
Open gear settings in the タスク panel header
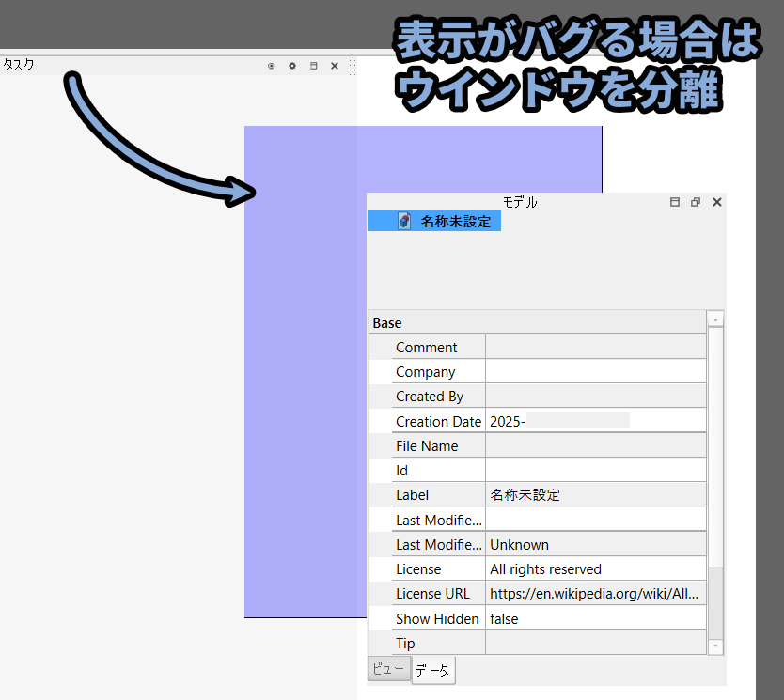pyautogui.click(x=292, y=66)
